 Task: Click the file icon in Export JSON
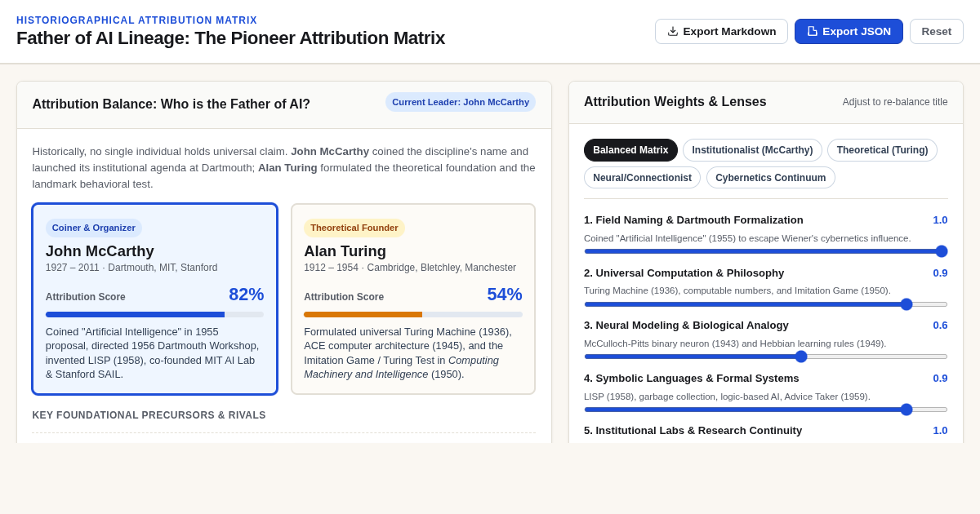(x=813, y=31)
